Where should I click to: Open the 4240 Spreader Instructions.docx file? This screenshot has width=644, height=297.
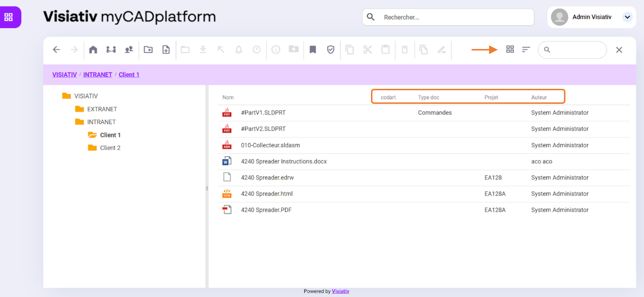pos(284,162)
